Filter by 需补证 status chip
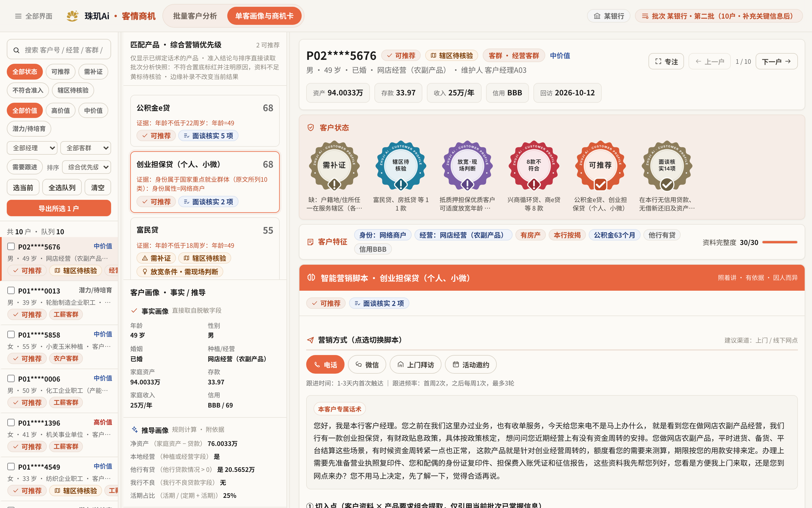The width and height of the screenshot is (812, 508). pos(93,72)
